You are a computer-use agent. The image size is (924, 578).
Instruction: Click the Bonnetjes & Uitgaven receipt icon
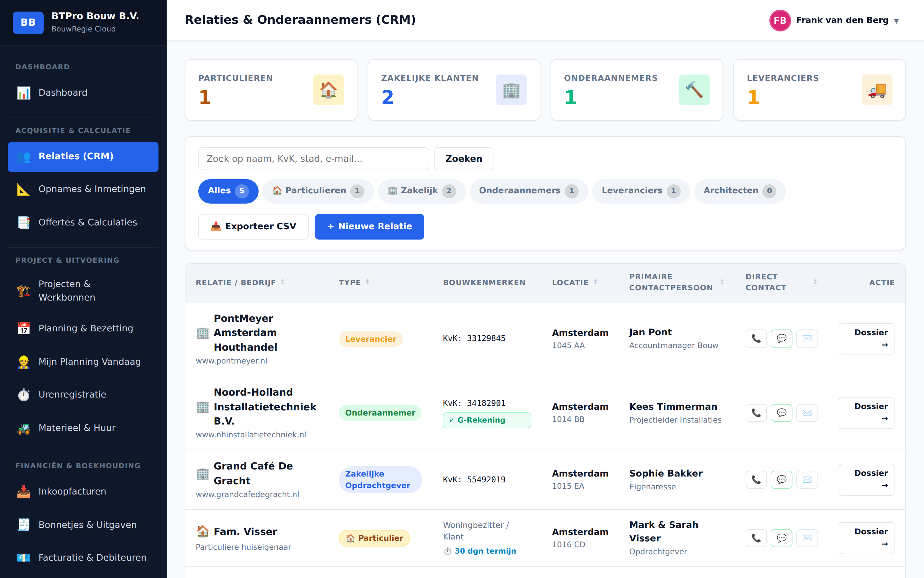(24, 525)
